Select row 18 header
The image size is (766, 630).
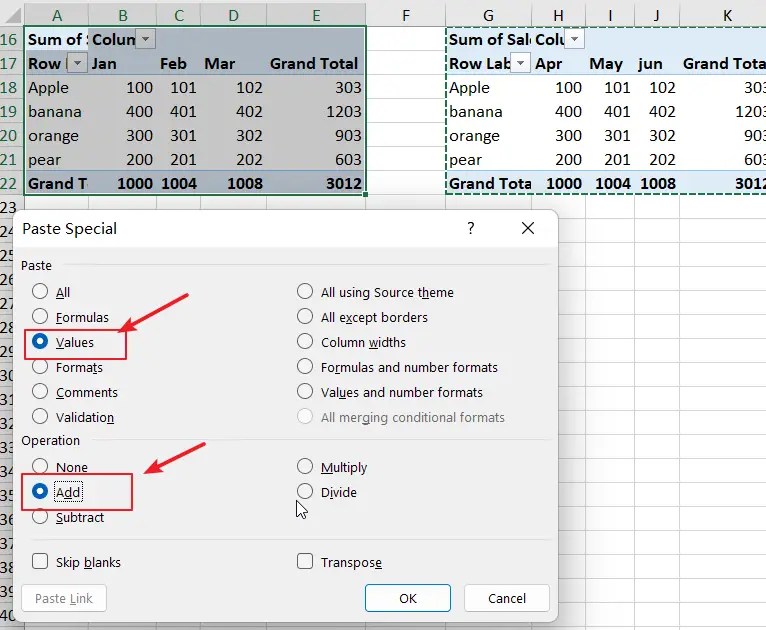click(10, 87)
